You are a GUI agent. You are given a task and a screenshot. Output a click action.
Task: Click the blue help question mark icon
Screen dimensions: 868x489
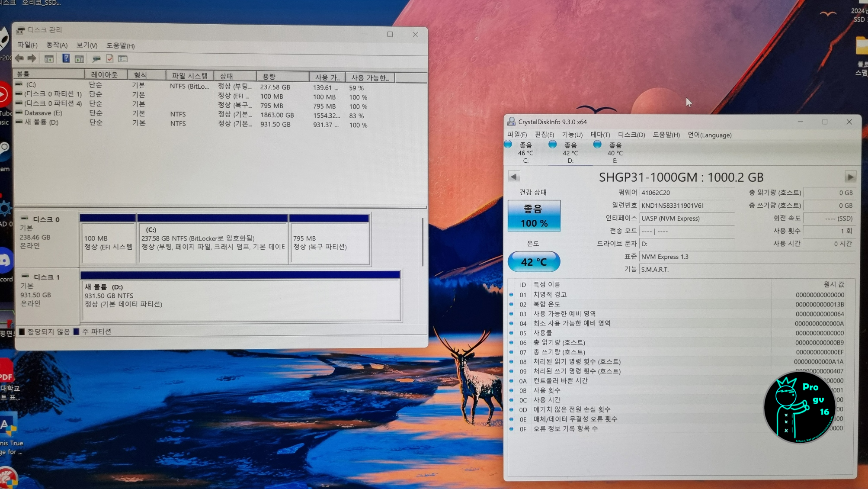66,58
